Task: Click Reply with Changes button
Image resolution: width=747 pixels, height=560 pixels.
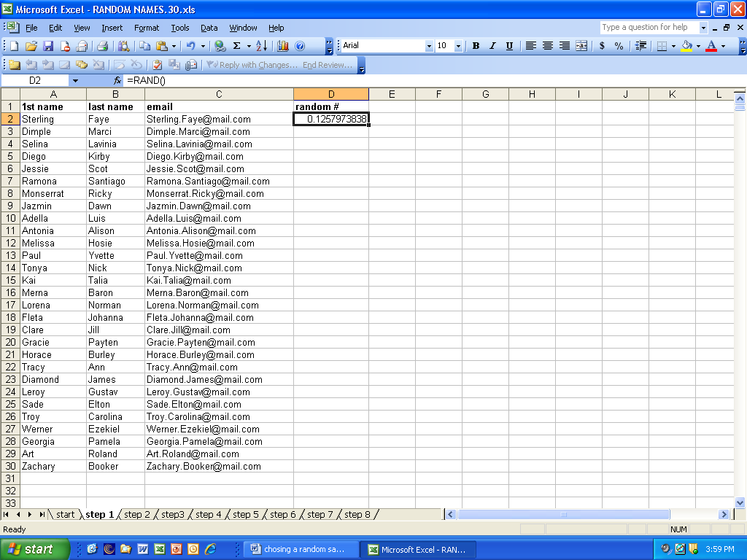Action: [x=252, y=65]
